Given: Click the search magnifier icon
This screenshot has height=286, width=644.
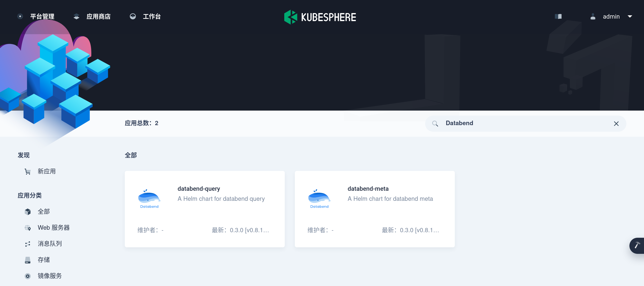Looking at the screenshot, I should (435, 123).
